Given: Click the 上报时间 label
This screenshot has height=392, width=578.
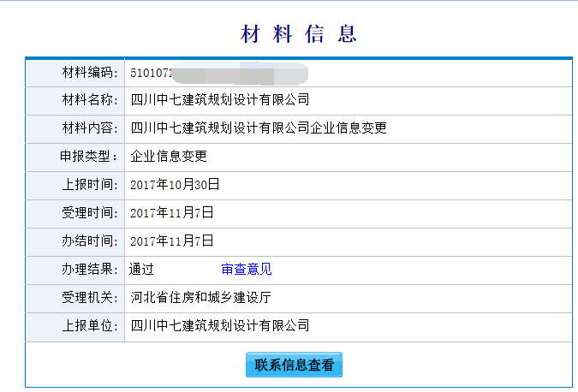Looking at the screenshot, I should pyautogui.click(x=90, y=185).
